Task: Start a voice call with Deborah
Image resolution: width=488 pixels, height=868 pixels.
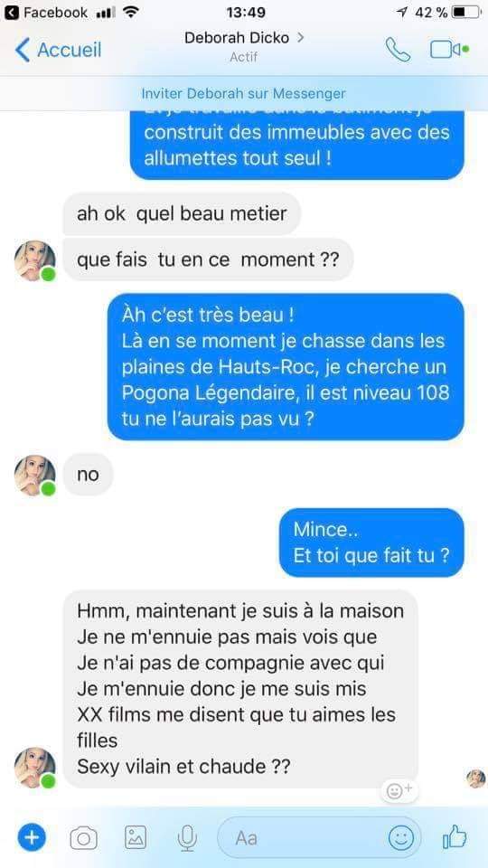Action: (398, 50)
